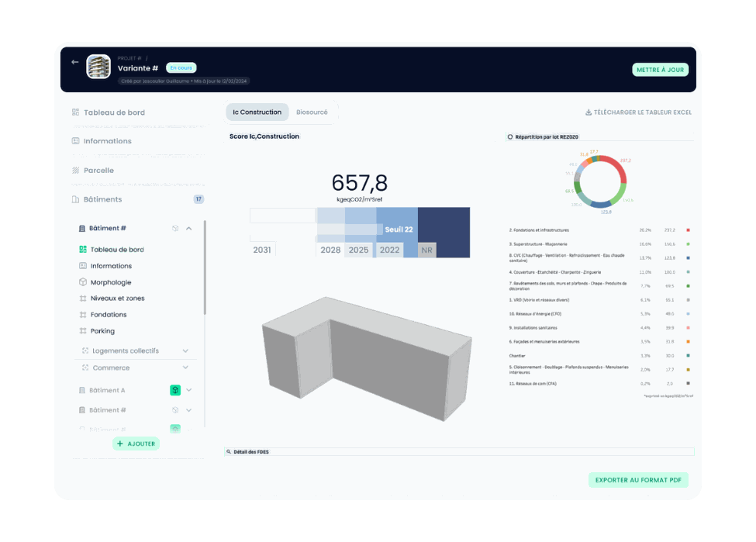Toggle 3D visibility for open Bâtiment #
Image resolution: width=756 pixels, height=542 pixels.
[x=175, y=228]
